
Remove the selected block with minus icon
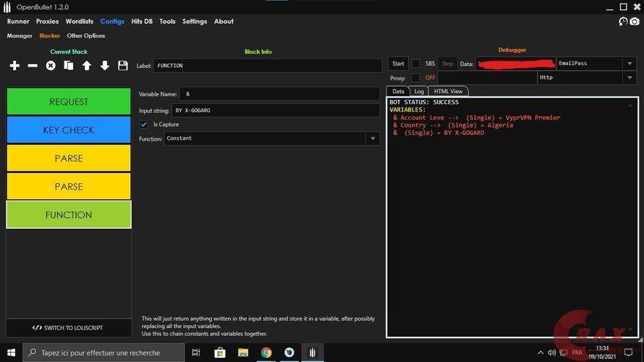(x=33, y=66)
